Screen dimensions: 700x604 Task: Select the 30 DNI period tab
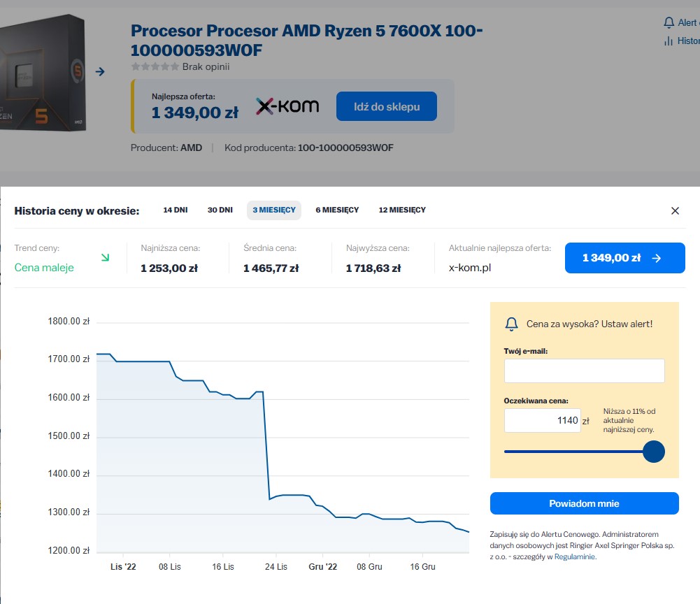tap(220, 210)
